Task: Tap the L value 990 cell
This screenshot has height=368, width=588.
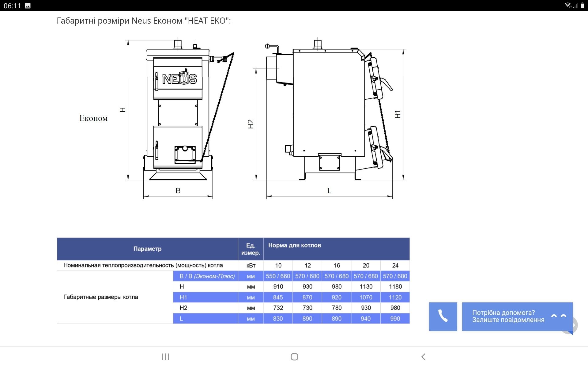Action: tap(395, 318)
